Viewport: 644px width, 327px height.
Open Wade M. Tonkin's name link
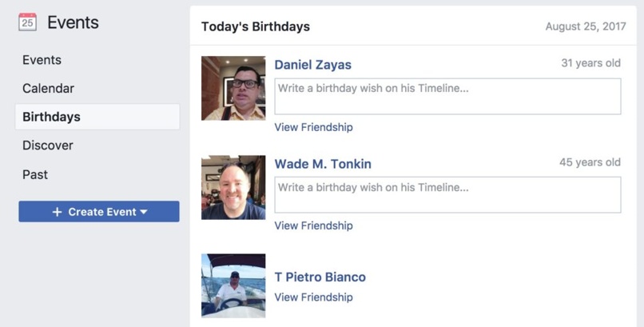323,164
